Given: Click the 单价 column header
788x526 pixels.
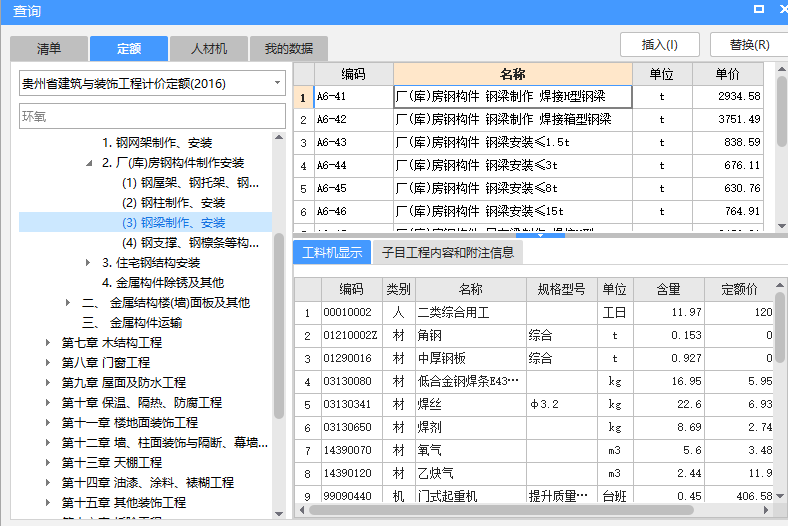Looking at the screenshot, I should coord(728,74).
